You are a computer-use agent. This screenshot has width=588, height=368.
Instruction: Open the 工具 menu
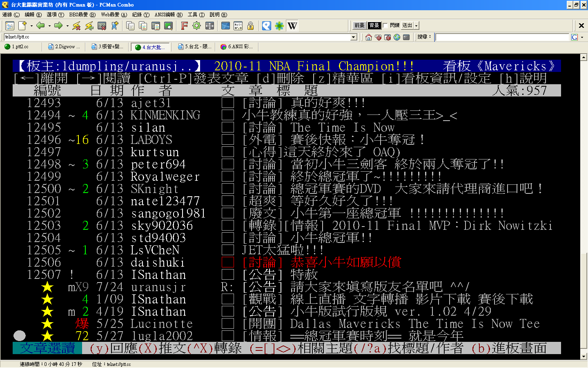196,15
